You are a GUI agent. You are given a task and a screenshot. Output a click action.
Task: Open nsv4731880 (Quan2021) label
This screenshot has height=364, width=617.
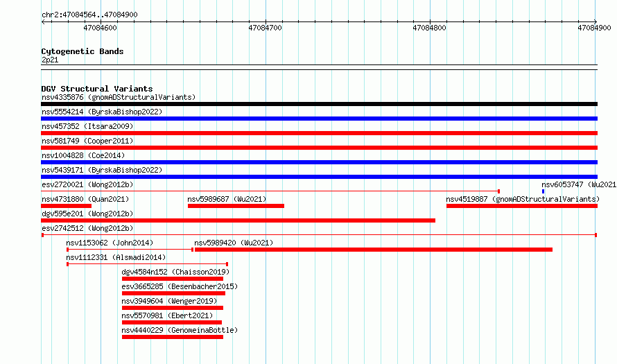point(85,199)
